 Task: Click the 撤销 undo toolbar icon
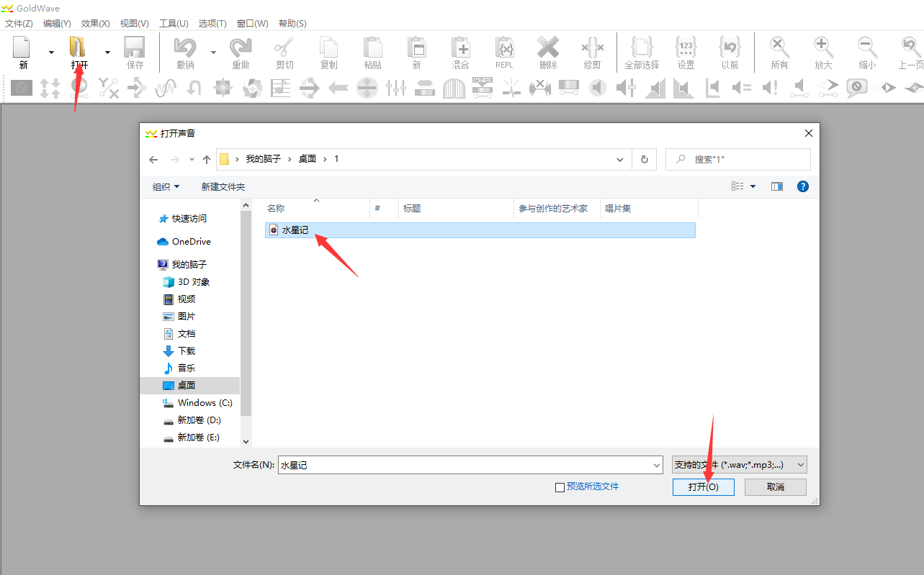click(x=185, y=48)
